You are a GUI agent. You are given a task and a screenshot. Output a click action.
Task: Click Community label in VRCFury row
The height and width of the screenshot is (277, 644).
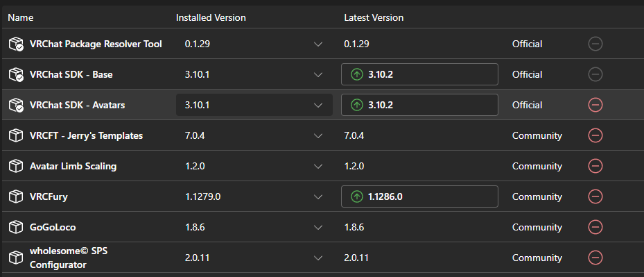click(x=537, y=196)
